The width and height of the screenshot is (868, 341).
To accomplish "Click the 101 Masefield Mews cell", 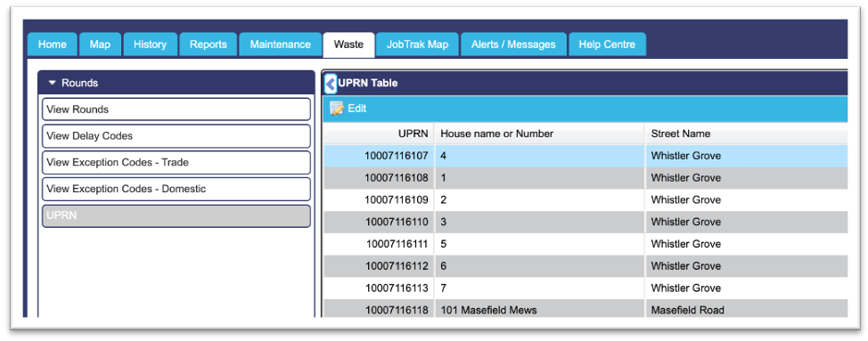I will tap(540, 309).
